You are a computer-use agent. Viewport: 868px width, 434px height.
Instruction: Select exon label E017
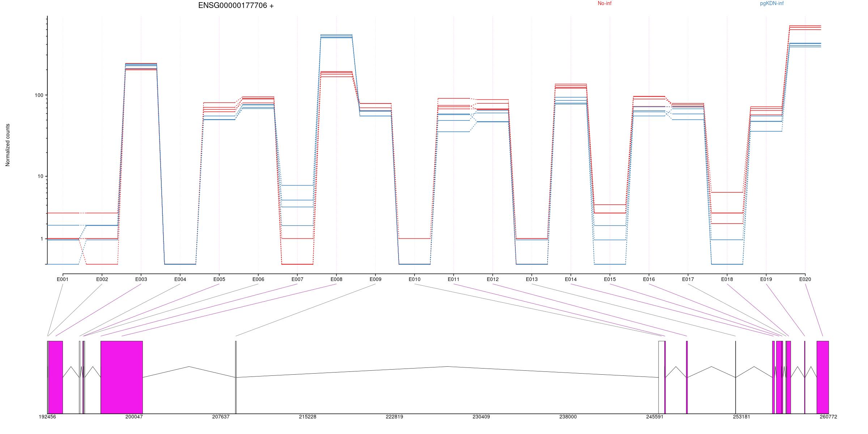tap(688, 279)
